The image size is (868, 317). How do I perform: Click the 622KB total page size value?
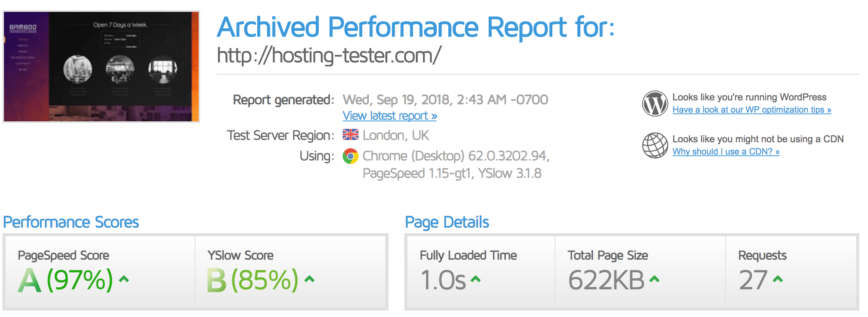pyautogui.click(x=606, y=280)
